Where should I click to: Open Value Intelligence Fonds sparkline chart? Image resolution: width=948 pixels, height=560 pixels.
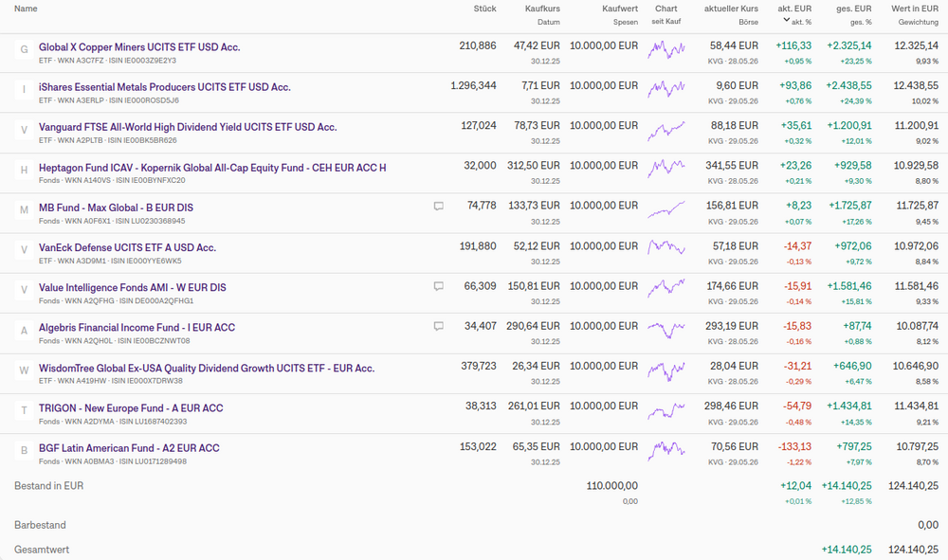tap(666, 288)
